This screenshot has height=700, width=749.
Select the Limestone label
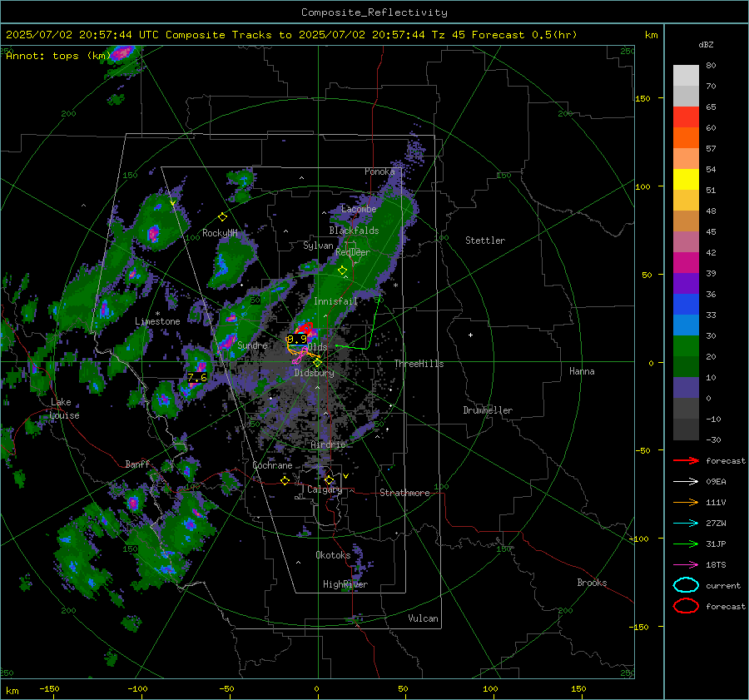pos(157,321)
